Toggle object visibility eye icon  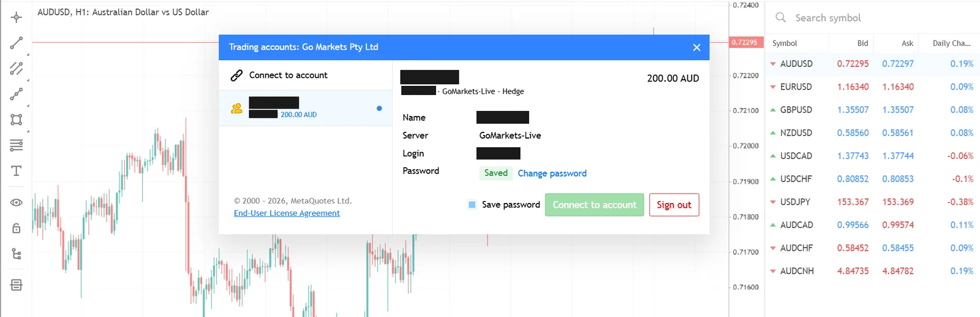click(17, 202)
